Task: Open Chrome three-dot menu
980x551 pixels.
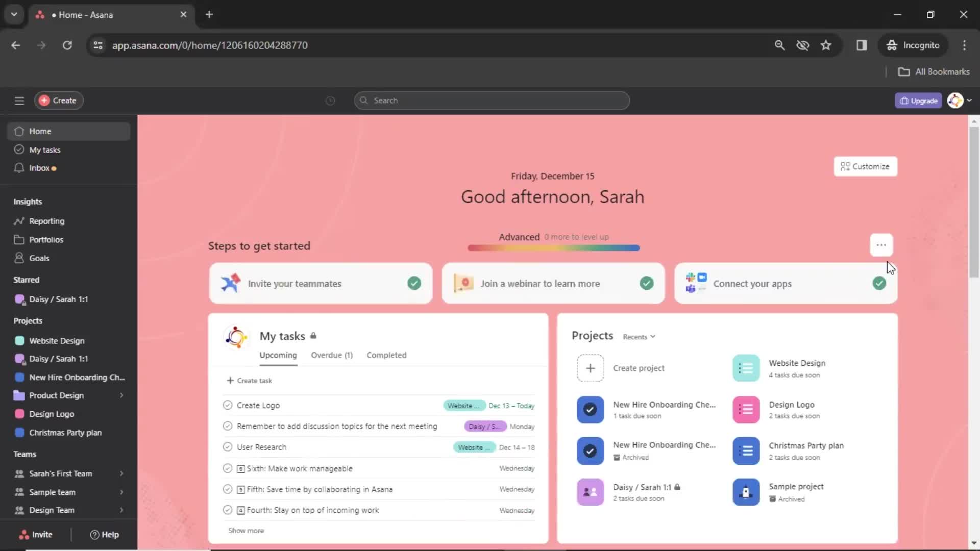Action: (964, 45)
